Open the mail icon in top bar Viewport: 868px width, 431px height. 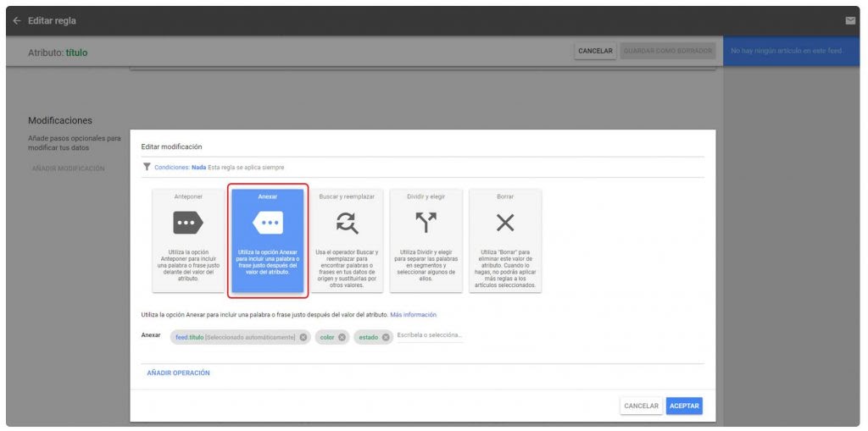click(850, 21)
